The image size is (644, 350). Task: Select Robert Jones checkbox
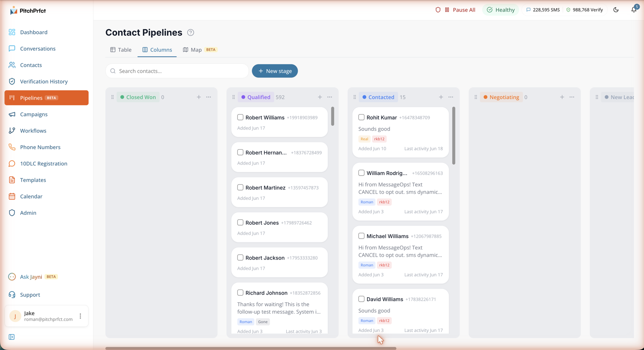click(x=240, y=223)
